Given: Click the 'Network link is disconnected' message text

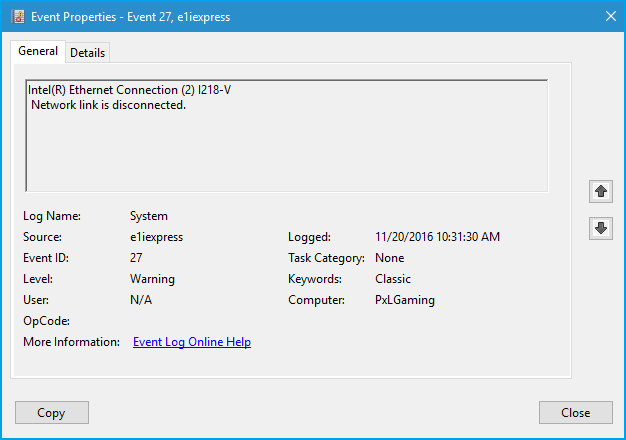Looking at the screenshot, I should pyautogui.click(x=108, y=106).
